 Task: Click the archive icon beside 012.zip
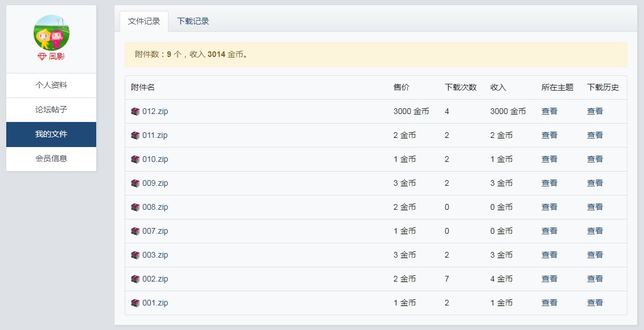coord(135,112)
